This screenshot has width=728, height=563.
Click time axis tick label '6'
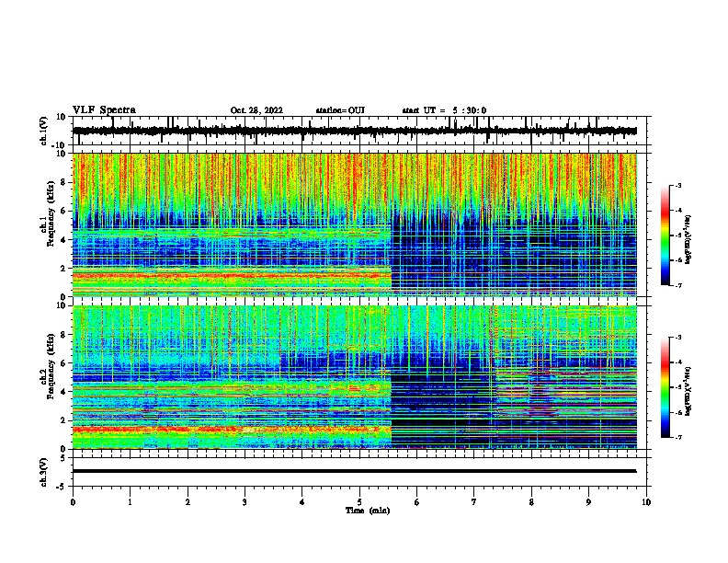pos(416,502)
